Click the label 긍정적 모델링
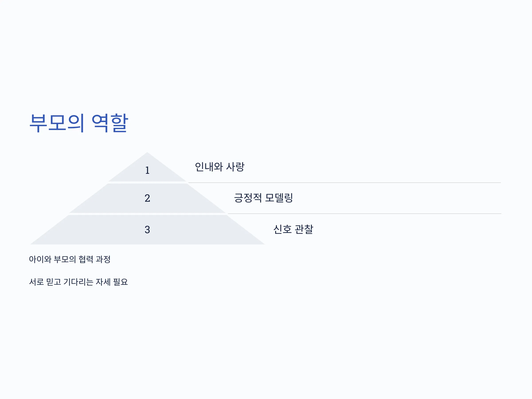The height and width of the screenshot is (399, 532). [263, 198]
